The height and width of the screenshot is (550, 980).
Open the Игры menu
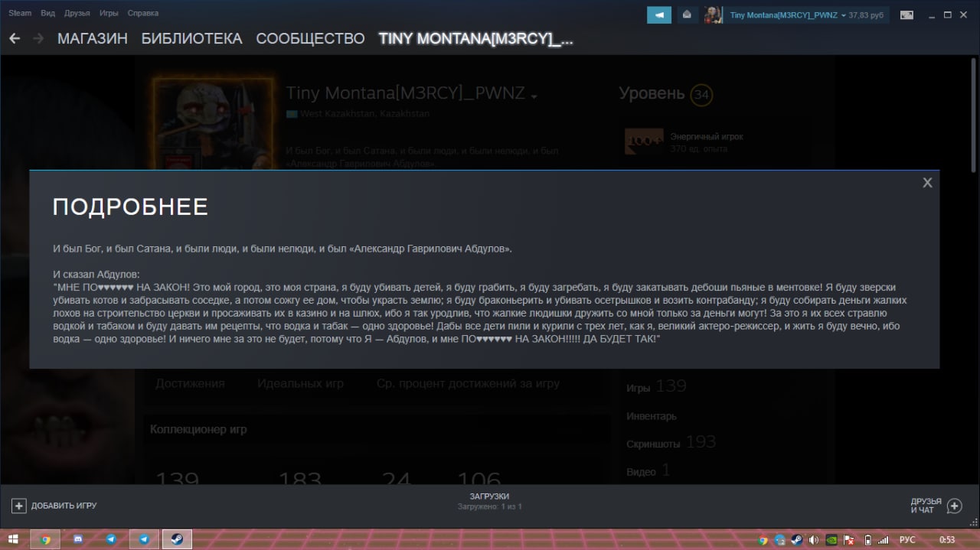click(x=109, y=13)
